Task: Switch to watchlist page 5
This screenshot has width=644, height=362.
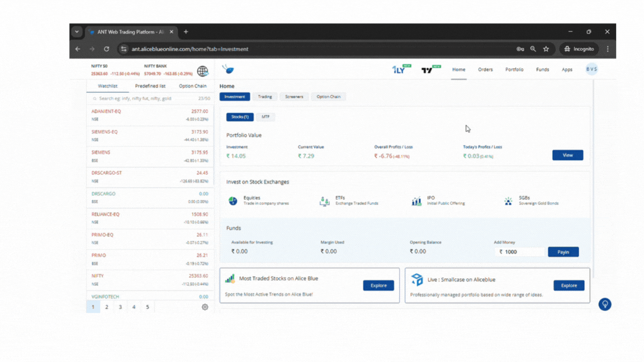Action: click(x=148, y=307)
